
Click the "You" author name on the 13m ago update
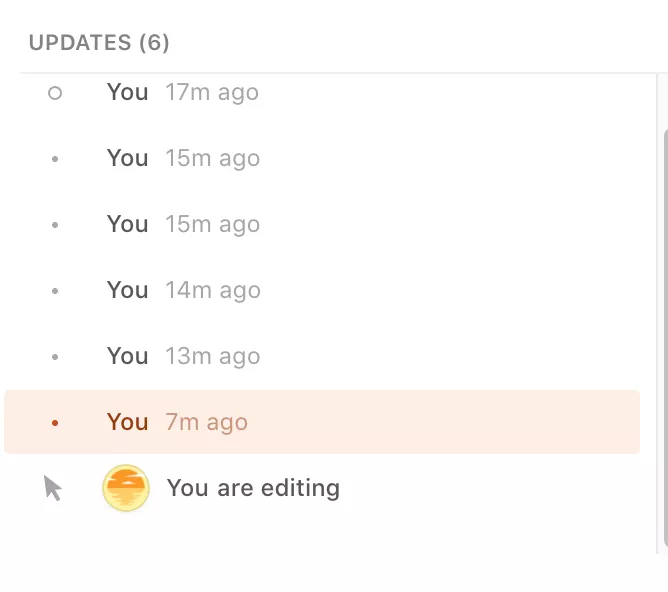[128, 356]
